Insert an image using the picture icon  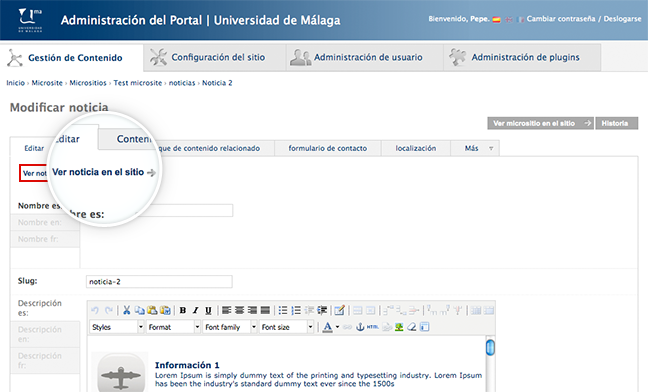tap(399, 327)
